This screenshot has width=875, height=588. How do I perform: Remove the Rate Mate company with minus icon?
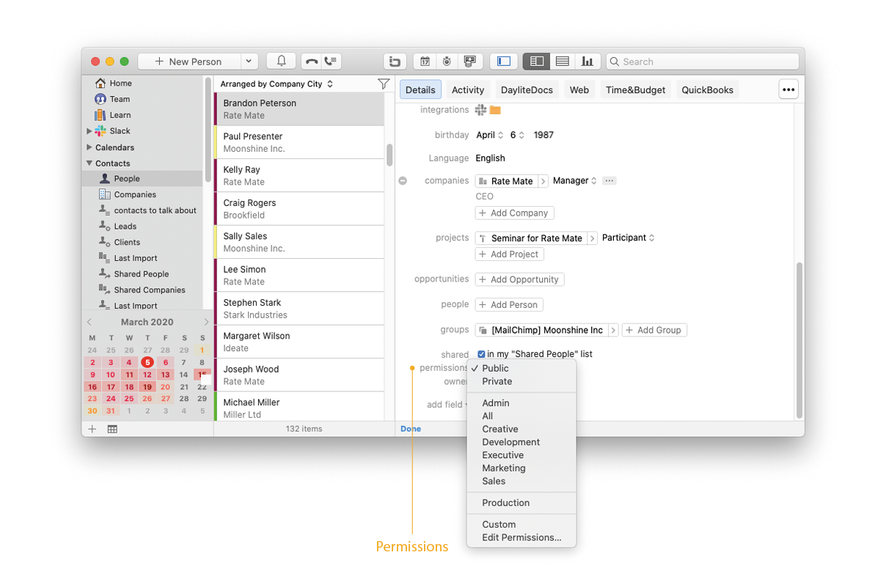pyautogui.click(x=403, y=181)
